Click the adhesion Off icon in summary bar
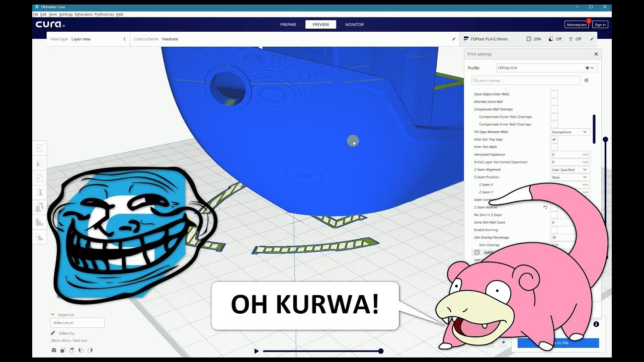Screen dimensions: 644x362 (x=571, y=39)
